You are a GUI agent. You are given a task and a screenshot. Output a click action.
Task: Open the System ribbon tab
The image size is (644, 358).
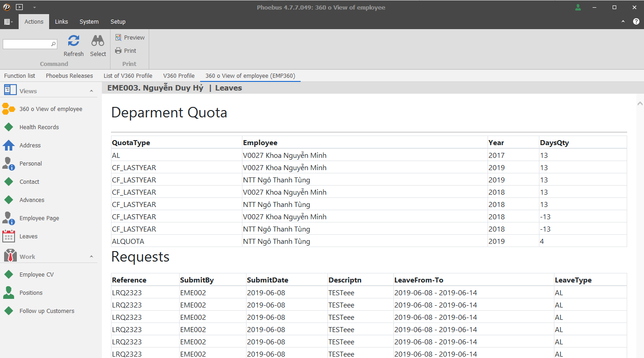(89, 22)
